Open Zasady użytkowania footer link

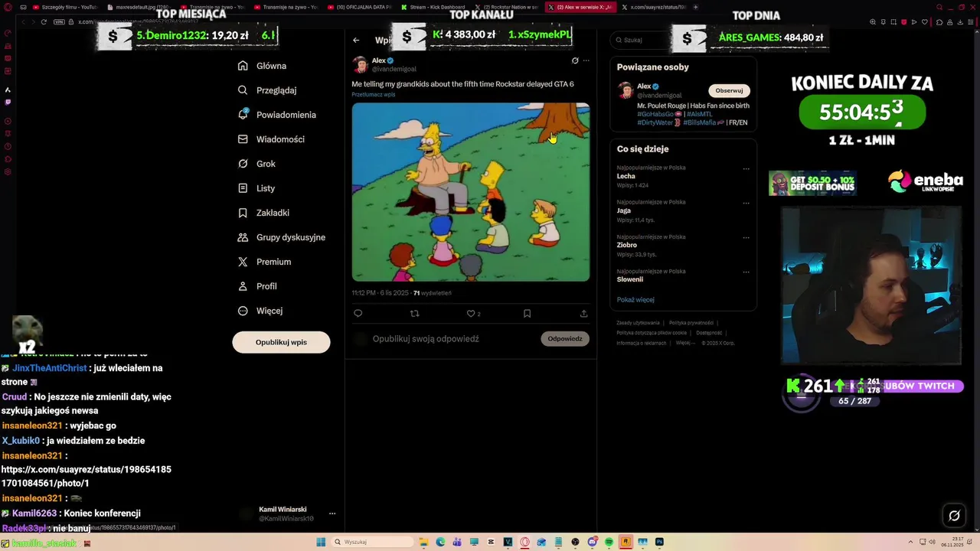click(638, 323)
